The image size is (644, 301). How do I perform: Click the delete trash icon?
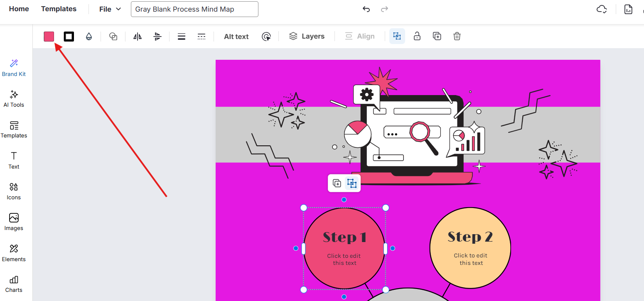[457, 36]
